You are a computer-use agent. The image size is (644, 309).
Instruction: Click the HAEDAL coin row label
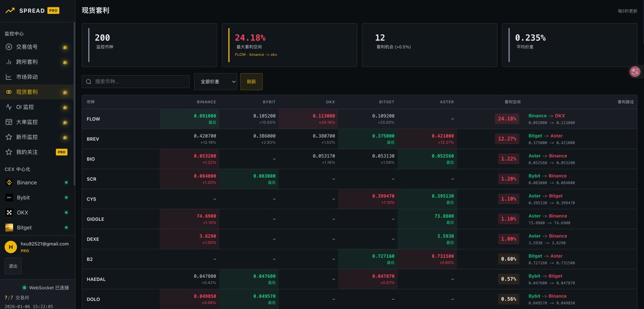96,279
